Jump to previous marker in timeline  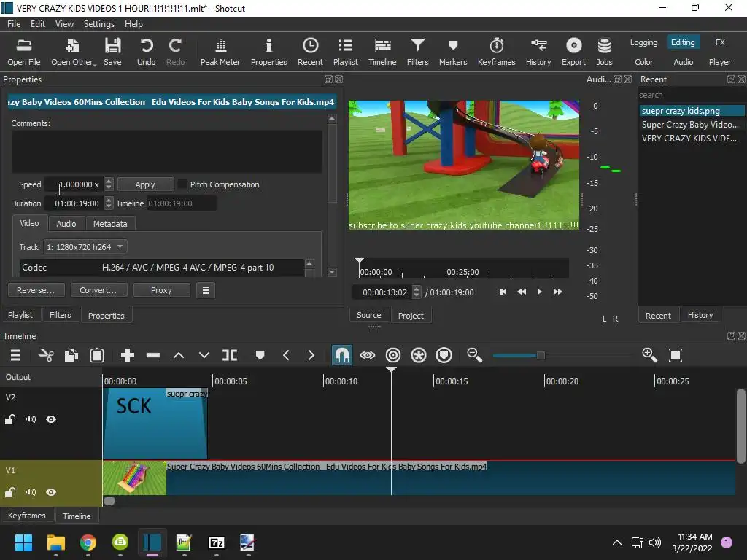286,355
